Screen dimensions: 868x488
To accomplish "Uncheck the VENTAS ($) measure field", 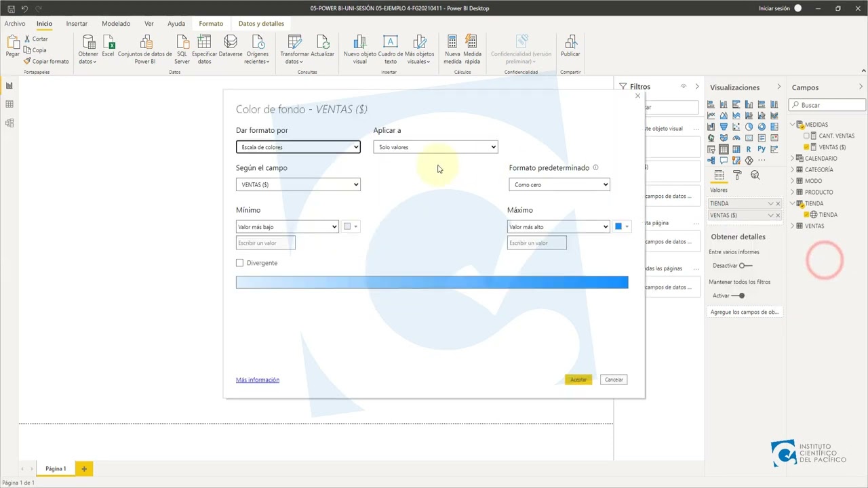I will 806,147.
